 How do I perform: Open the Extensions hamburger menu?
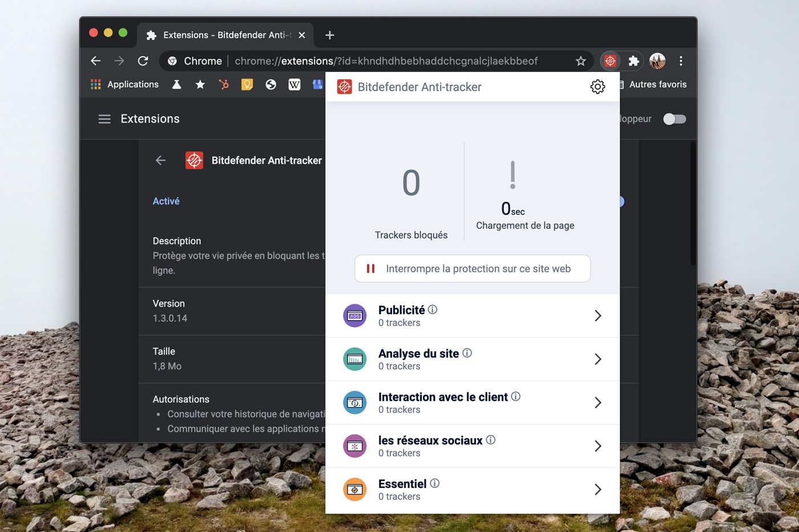click(x=104, y=119)
